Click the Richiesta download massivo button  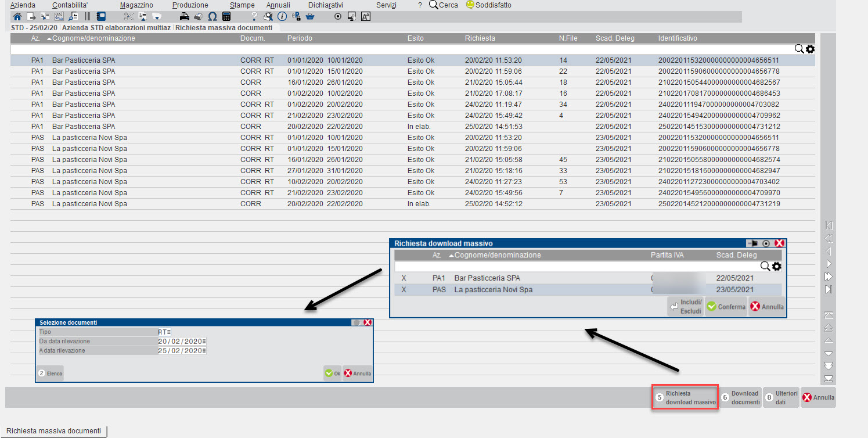[685, 397]
